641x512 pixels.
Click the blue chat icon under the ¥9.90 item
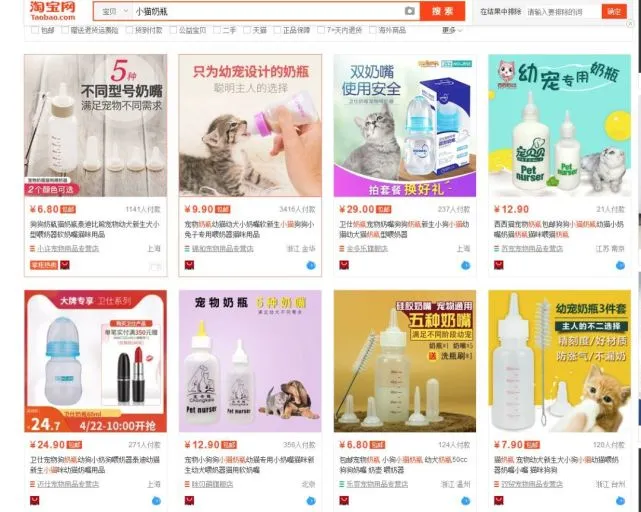[311, 265]
